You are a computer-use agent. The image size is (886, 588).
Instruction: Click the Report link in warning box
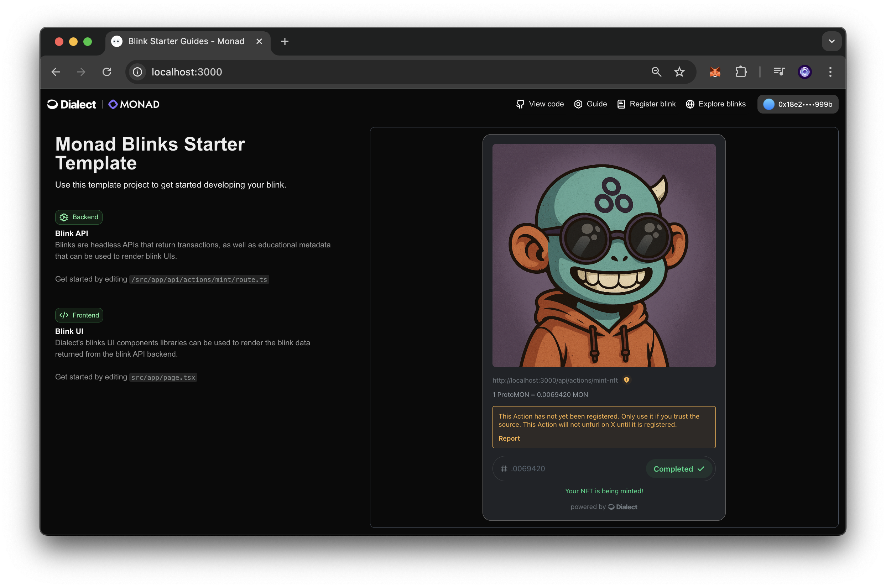click(x=509, y=439)
